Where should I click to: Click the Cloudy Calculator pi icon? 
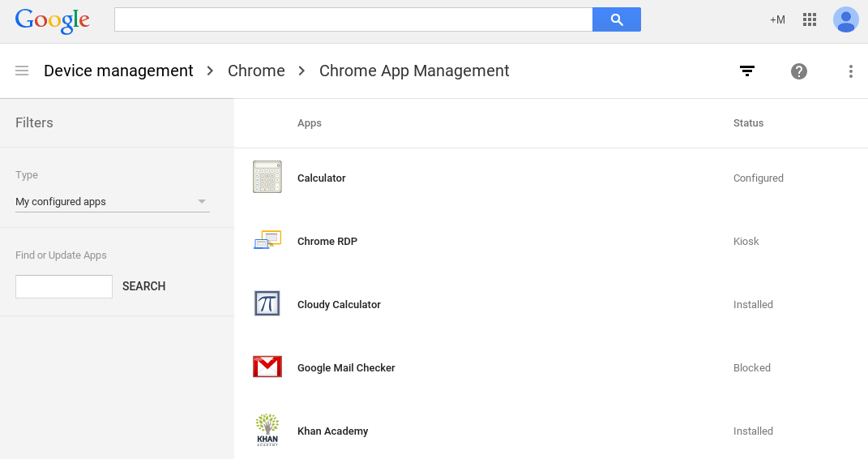[267, 303]
